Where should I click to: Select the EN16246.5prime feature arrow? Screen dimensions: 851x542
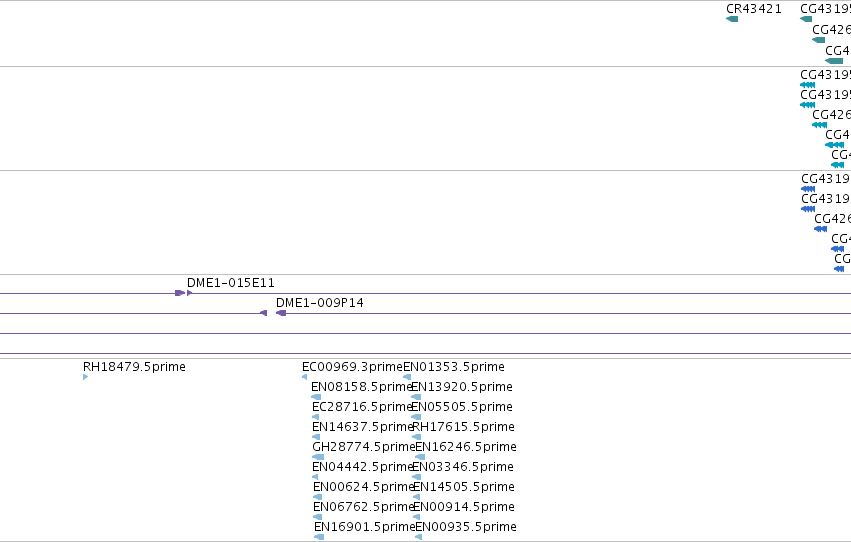(420, 457)
